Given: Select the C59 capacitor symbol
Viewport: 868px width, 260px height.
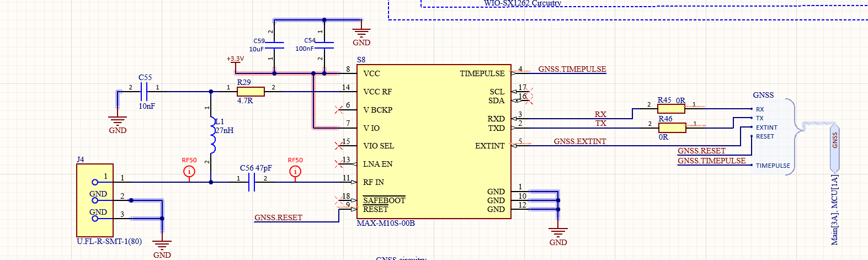Looking at the screenshot, I should (x=274, y=45).
